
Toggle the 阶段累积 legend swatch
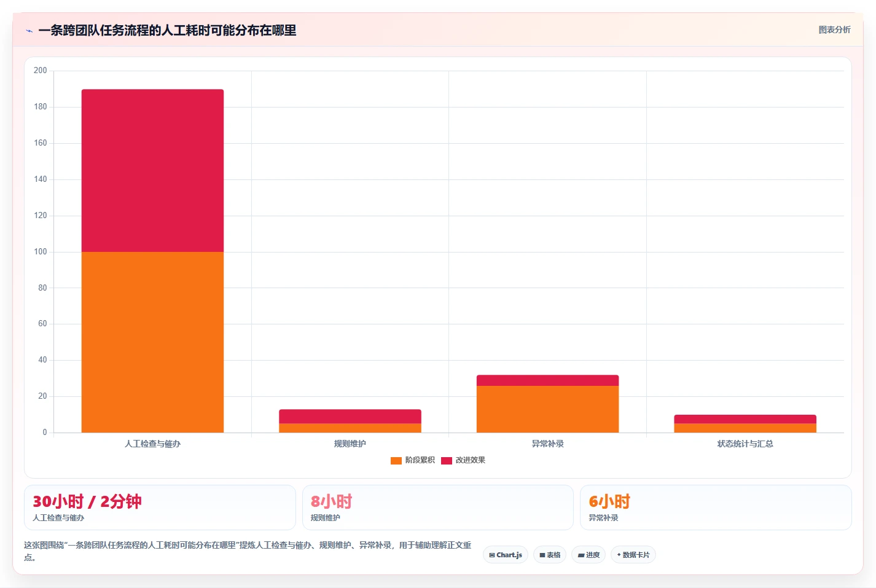[x=396, y=460]
